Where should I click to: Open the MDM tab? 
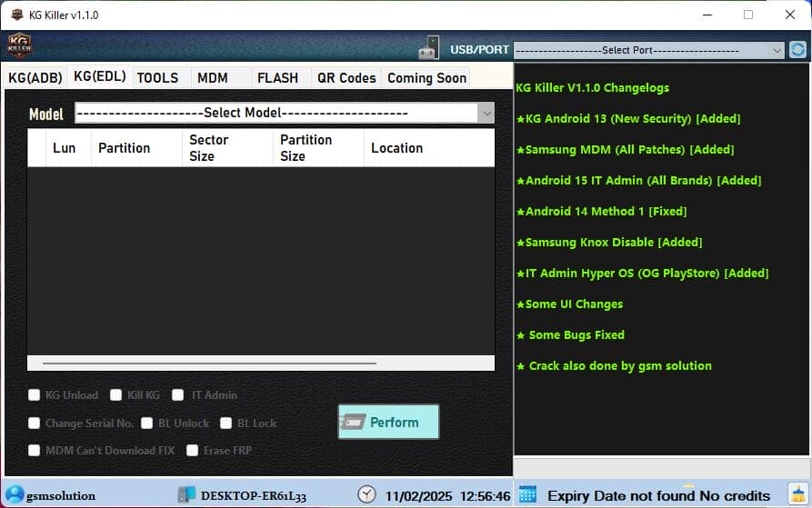click(x=213, y=78)
